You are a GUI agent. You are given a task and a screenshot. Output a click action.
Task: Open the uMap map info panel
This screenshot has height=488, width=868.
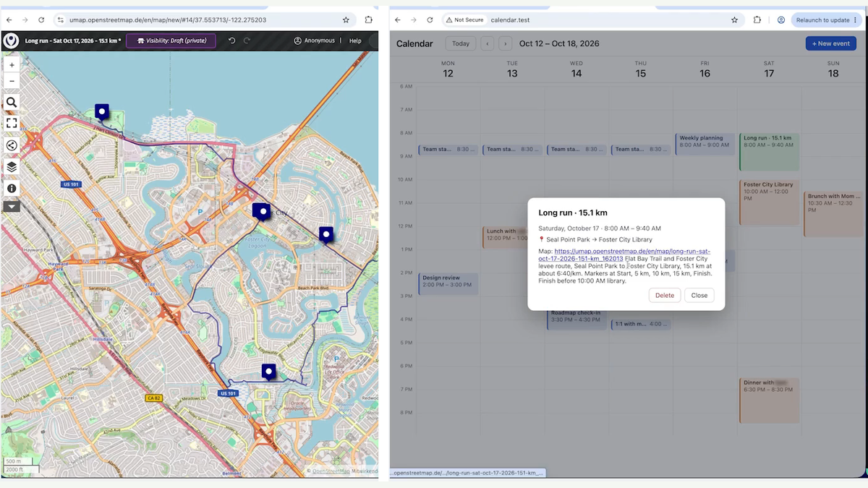pos(12,188)
